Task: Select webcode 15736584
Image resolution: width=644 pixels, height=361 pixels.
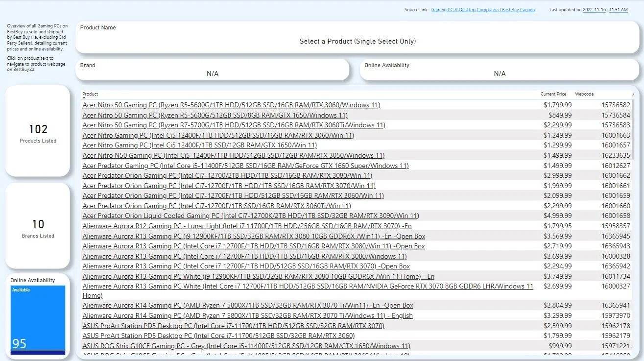Action: tap(616, 115)
